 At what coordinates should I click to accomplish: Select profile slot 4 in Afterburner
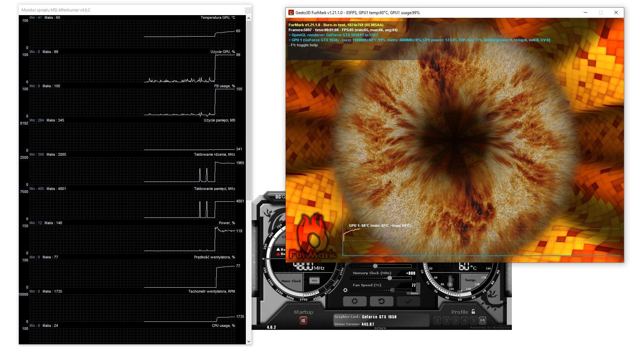(464, 320)
